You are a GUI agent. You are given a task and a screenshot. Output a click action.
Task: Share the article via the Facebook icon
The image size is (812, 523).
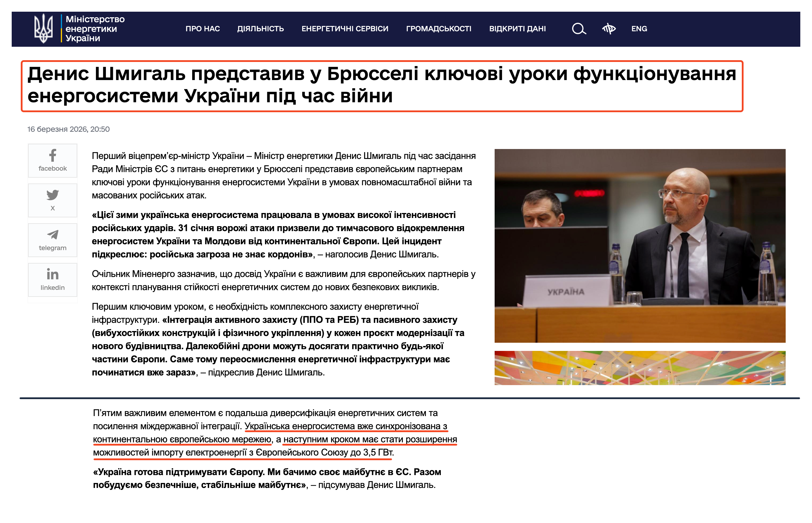click(52, 160)
